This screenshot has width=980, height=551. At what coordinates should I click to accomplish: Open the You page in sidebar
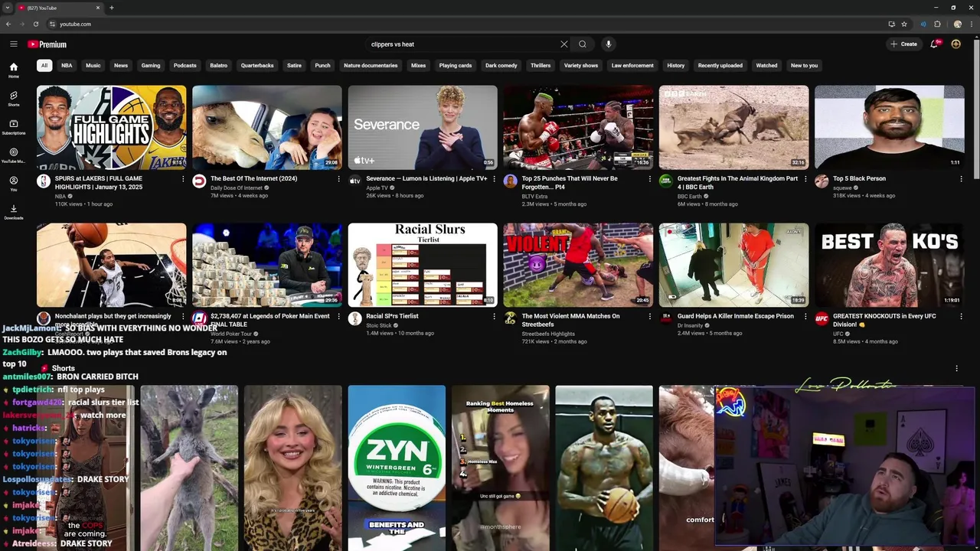13,183
